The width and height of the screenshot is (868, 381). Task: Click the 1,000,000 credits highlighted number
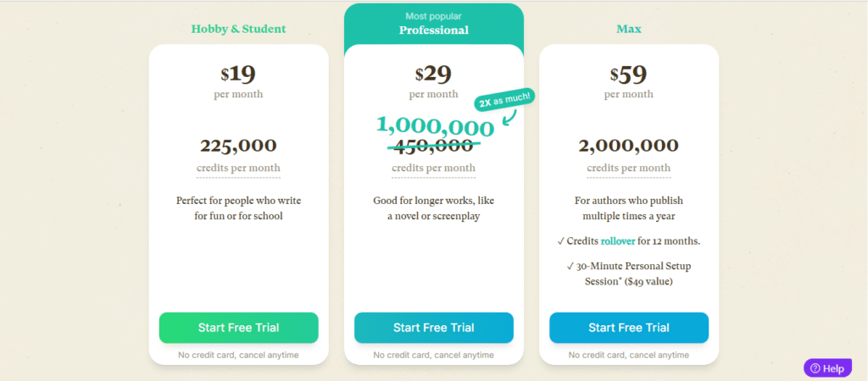tap(435, 127)
